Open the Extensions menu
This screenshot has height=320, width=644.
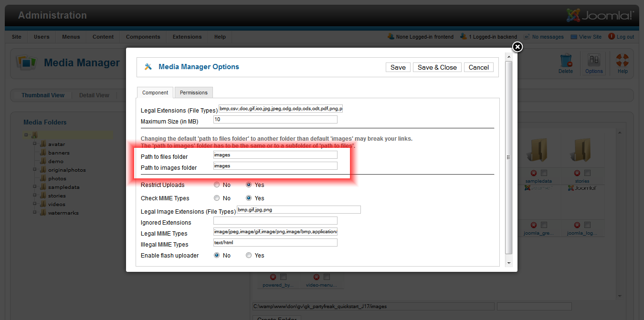coord(187,37)
